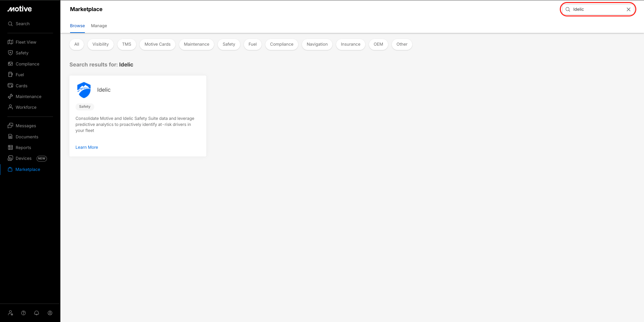The height and width of the screenshot is (322, 644).
Task: Open Marketplace in the sidebar
Action: point(28,170)
